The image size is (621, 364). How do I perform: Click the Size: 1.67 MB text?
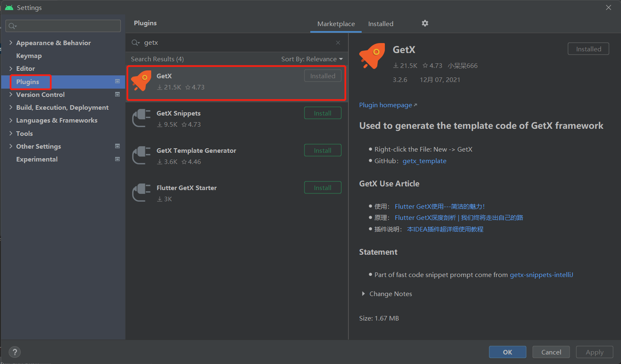pyautogui.click(x=379, y=318)
